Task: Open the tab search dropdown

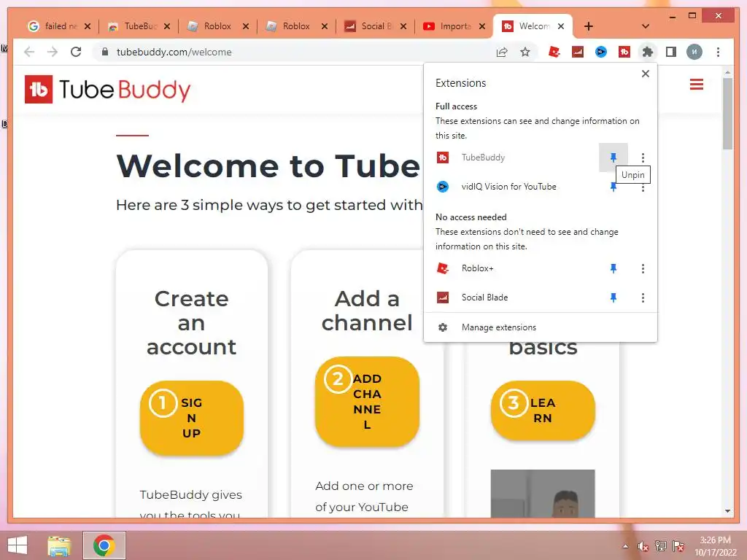Action: point(645,26)
